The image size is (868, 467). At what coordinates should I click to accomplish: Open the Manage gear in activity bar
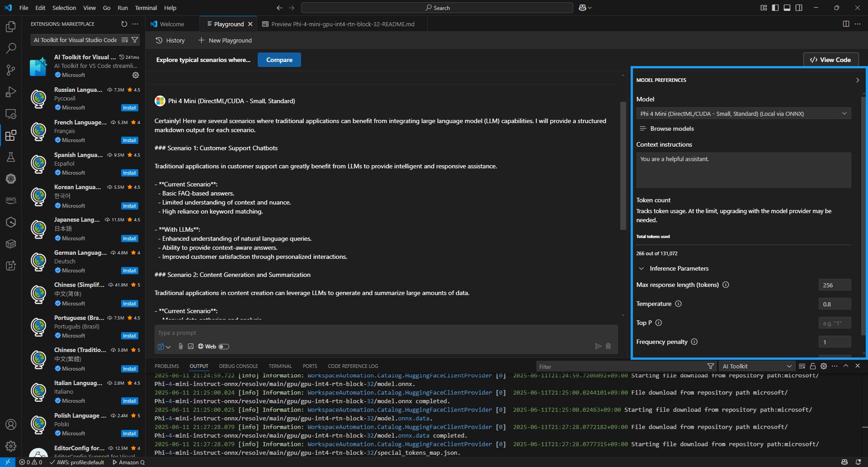pos(11,446)
